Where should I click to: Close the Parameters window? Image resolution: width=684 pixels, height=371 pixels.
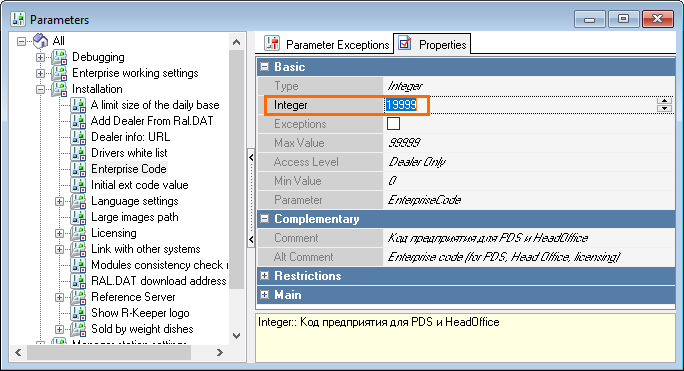click(x=657, y=19)
